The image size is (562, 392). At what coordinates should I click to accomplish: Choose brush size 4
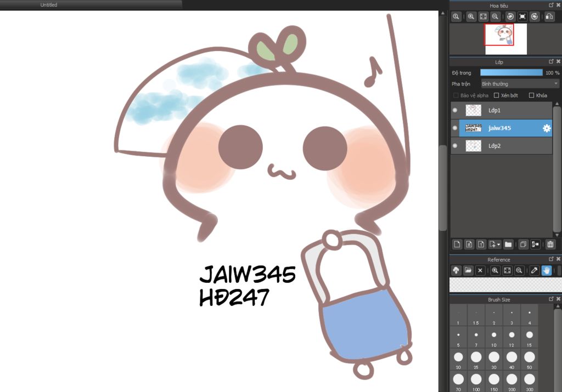530,315
